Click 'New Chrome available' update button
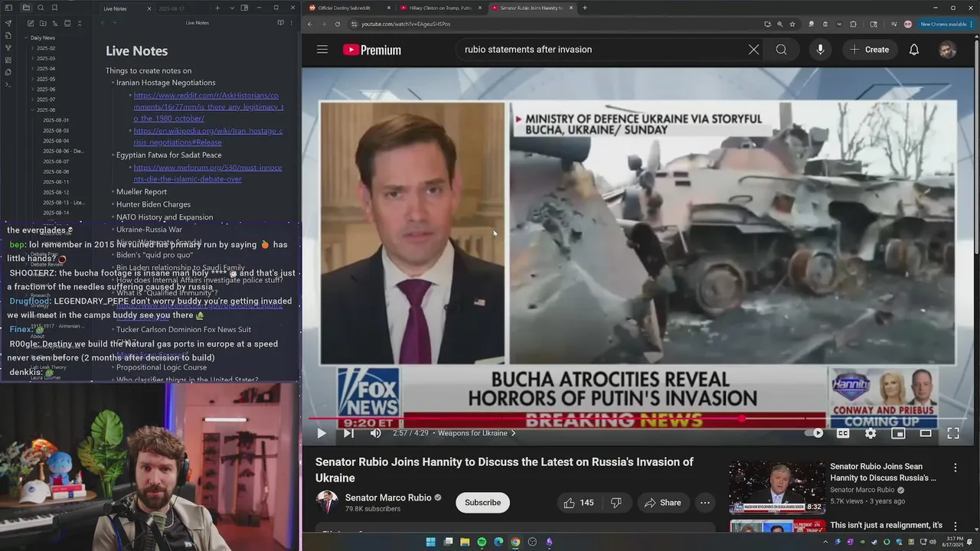The height and width of the screenshot is (551, 980). [x=947, y=24]
